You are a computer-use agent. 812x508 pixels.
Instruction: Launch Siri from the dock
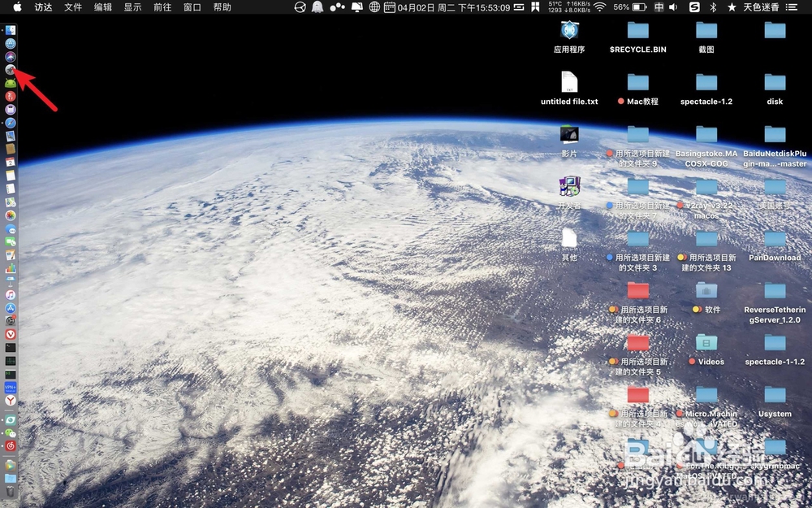coord(11,57)
